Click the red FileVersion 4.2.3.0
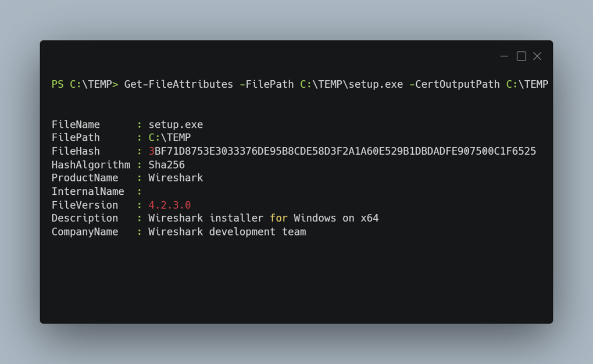This screenshot has width=593, height=364. (169, 205)
